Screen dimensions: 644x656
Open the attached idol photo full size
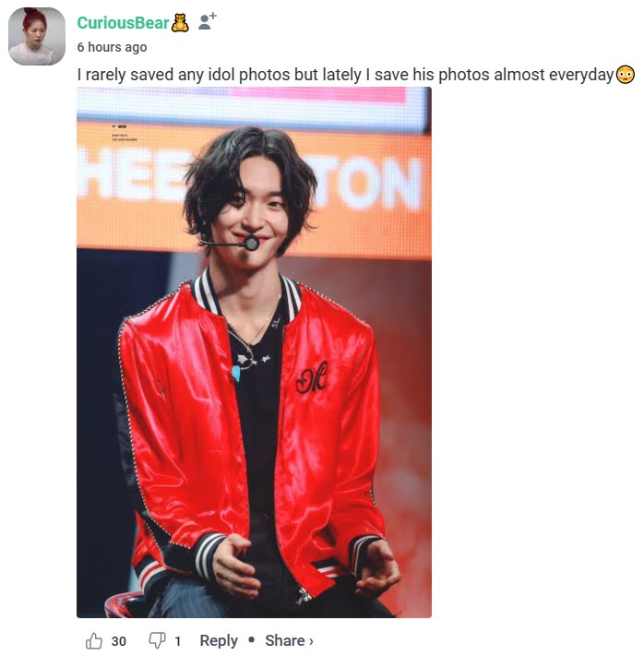coord(254,352)
